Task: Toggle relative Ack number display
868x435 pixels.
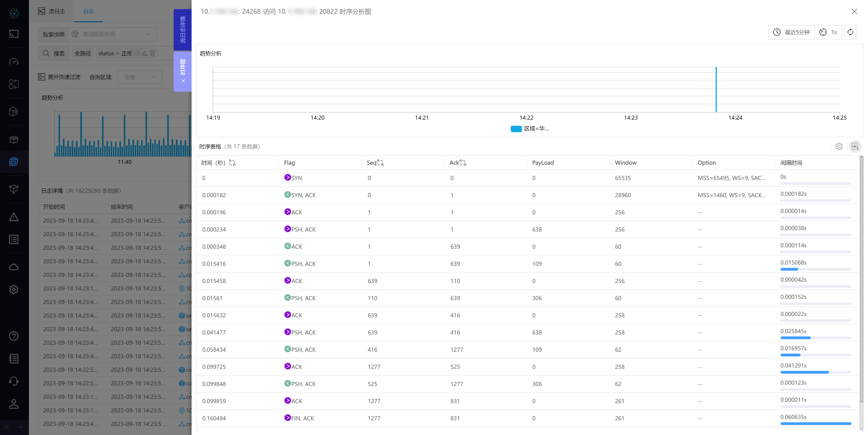Action: tap(462, 163)
